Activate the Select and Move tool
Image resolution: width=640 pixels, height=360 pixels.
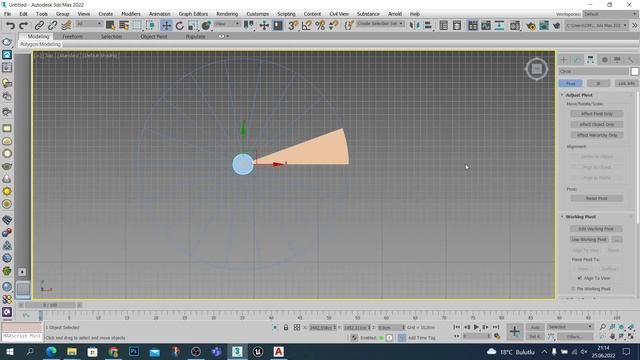coord(166,26)
